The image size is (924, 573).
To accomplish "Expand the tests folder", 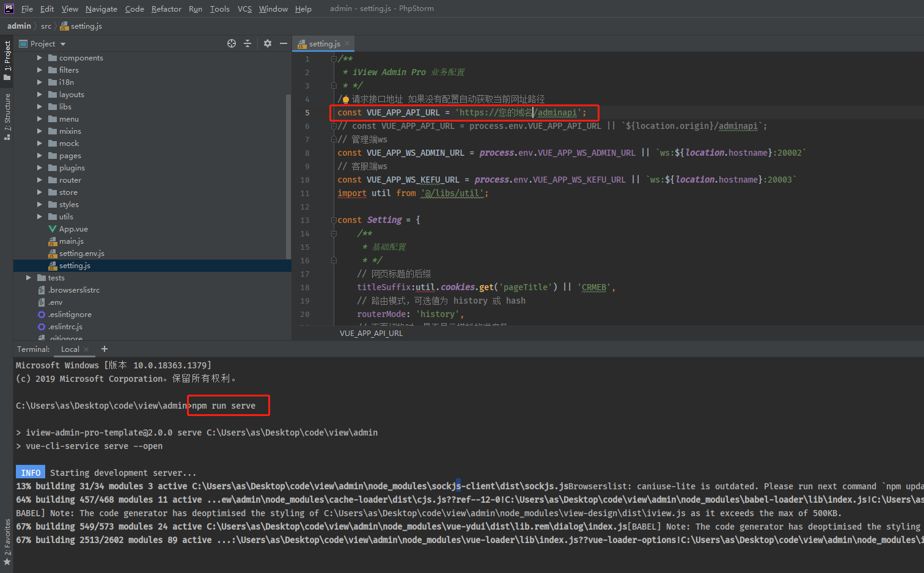I will [29, 278].
